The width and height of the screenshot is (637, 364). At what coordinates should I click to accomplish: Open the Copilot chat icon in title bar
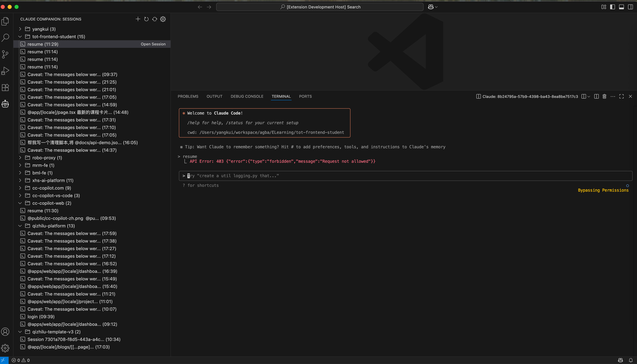tap(430, 7)
